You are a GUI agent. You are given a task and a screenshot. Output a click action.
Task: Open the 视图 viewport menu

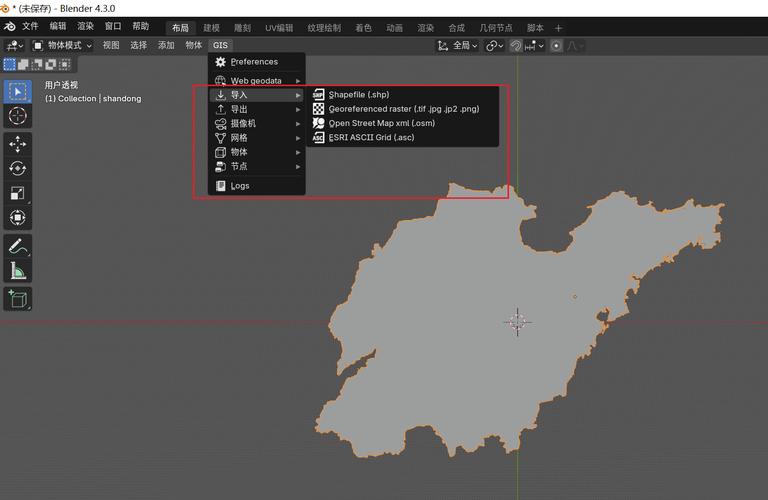point(111,46)
